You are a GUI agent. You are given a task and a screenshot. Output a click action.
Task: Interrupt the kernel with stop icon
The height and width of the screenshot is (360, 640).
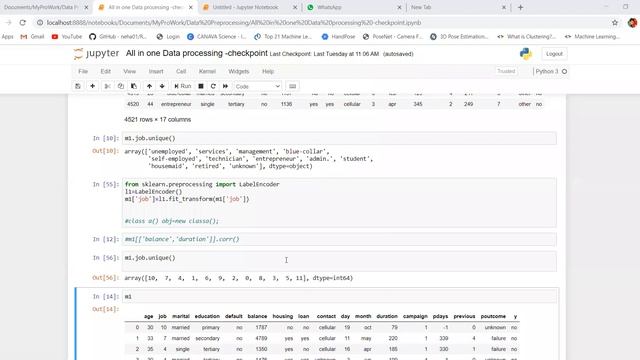[201, 86]
